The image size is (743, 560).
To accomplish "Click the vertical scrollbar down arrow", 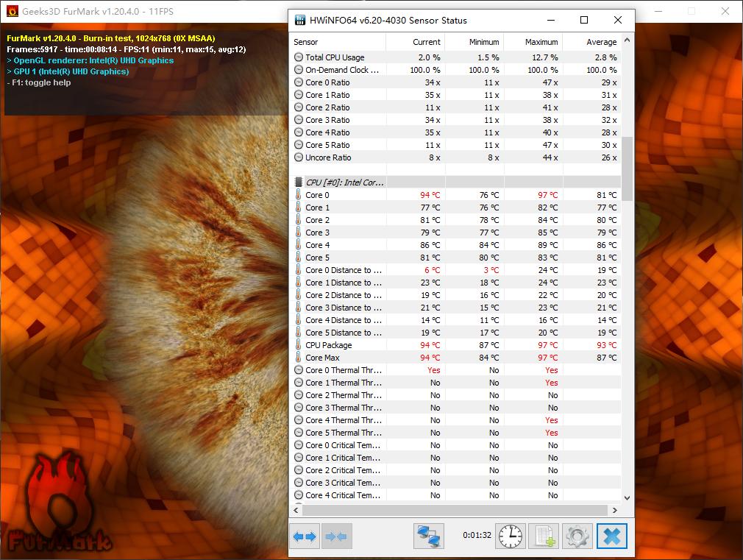I will 627,498.
